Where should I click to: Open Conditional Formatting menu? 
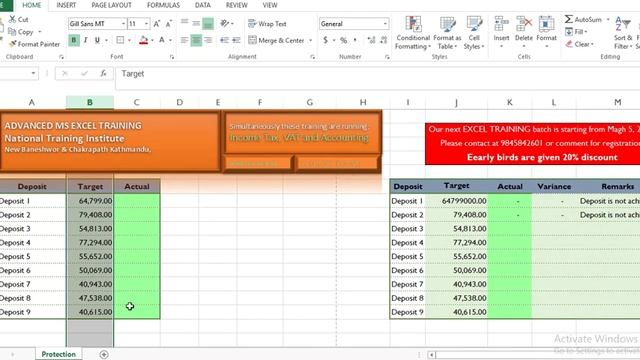point(413,33)
